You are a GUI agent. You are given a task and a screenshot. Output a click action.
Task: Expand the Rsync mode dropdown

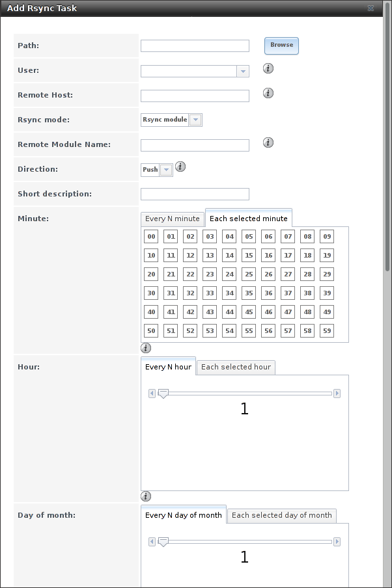(195, 120)
